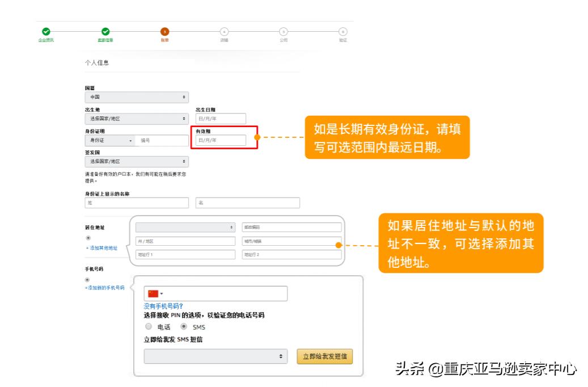The width and height of the screenshot is (588, 387).
Task: Click the 没有手机号码? link
Action: (x=163, y=305)
